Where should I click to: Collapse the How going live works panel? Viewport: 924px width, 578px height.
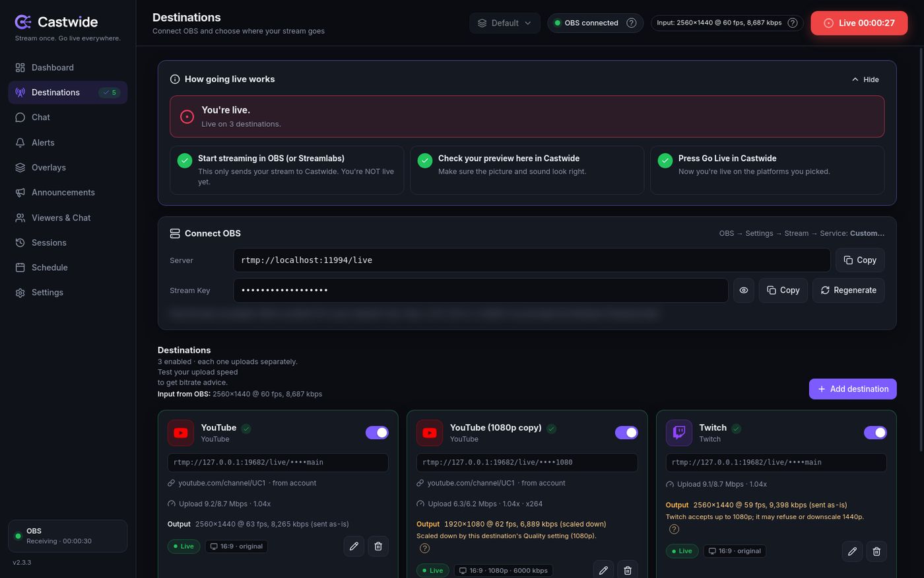pos(865,79)
